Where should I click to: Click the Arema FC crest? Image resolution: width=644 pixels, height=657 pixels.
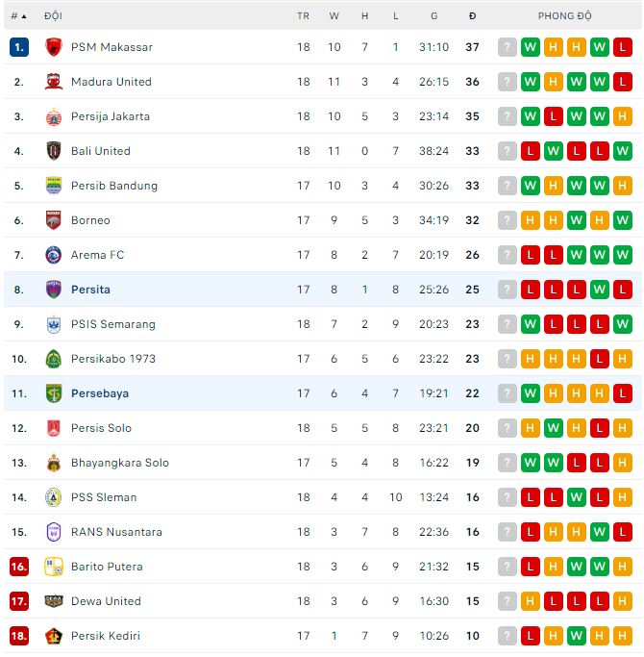(54, 255)
